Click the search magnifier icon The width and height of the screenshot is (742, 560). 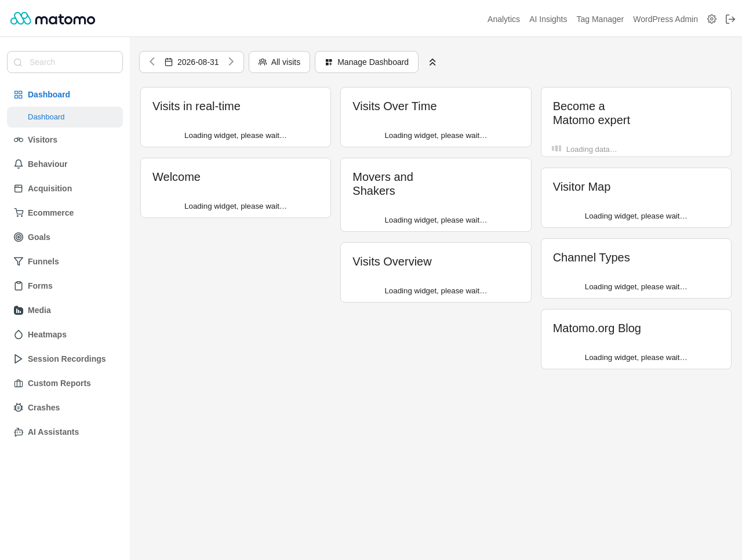[18, 63]
